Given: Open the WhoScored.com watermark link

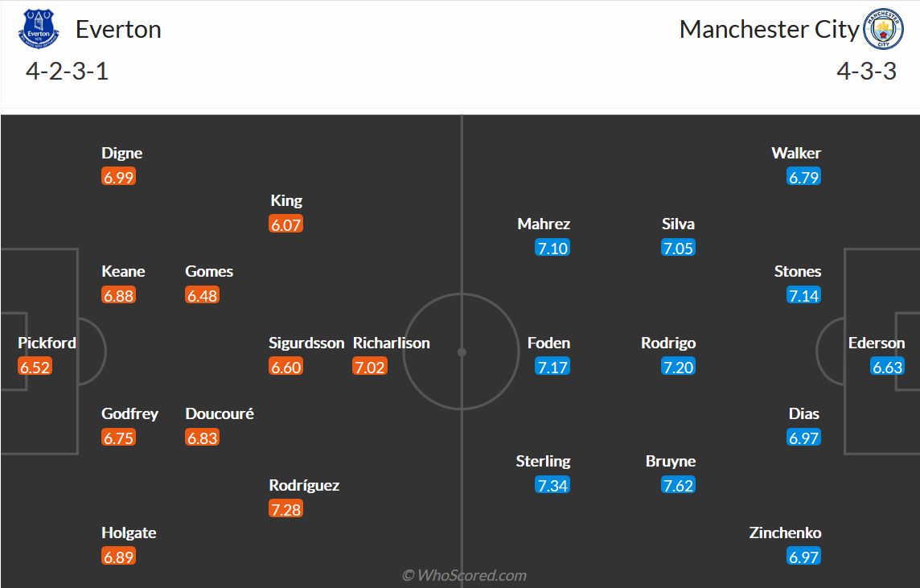Looking at the screenshot, I should [x=464, y=576].
